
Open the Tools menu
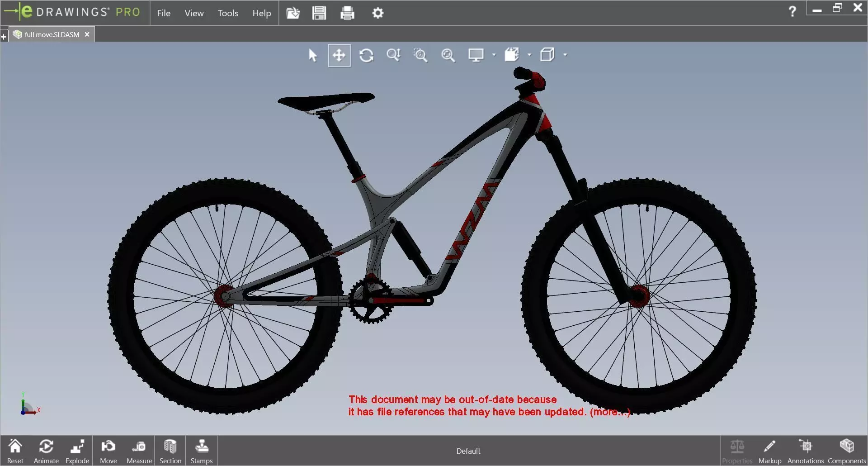(228, 13)
